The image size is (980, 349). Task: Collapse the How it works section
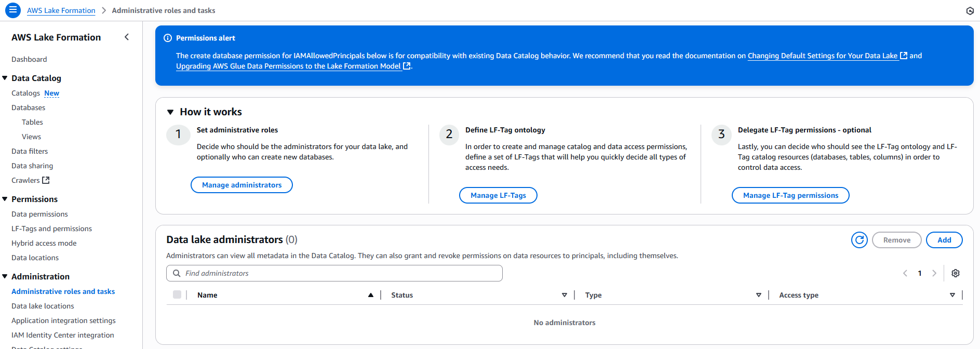170,112
